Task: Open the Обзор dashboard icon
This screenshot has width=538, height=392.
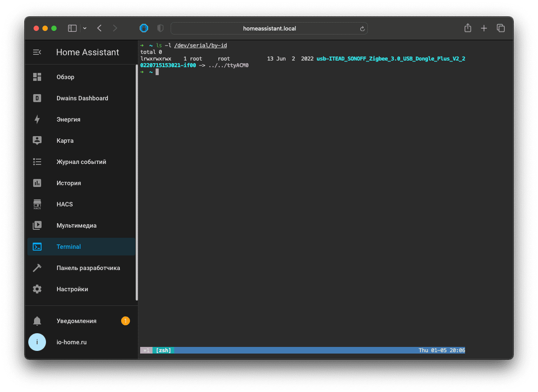Action: (37, 77)
